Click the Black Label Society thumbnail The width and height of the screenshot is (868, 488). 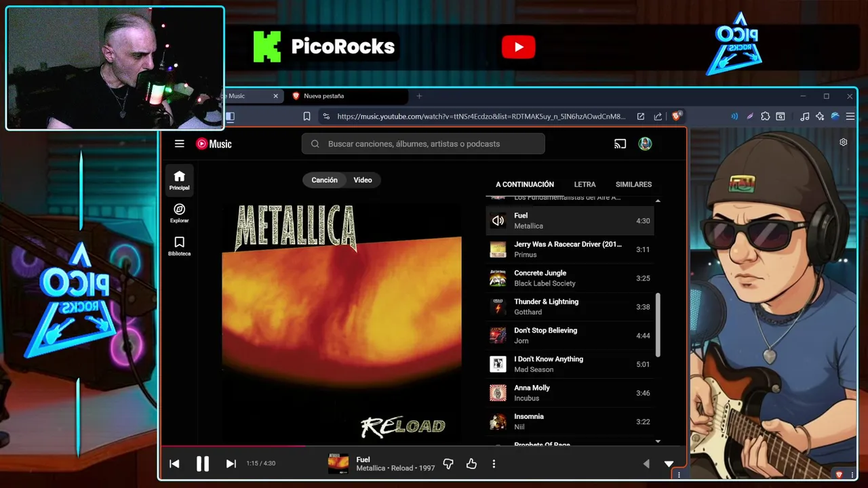click(x=498, y=278)
